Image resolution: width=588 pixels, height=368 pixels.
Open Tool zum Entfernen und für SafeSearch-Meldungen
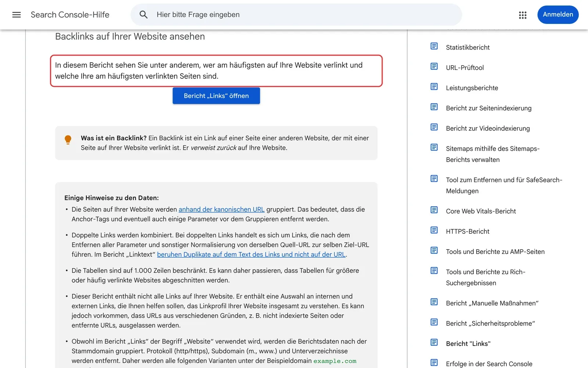[x=504, y=185]
